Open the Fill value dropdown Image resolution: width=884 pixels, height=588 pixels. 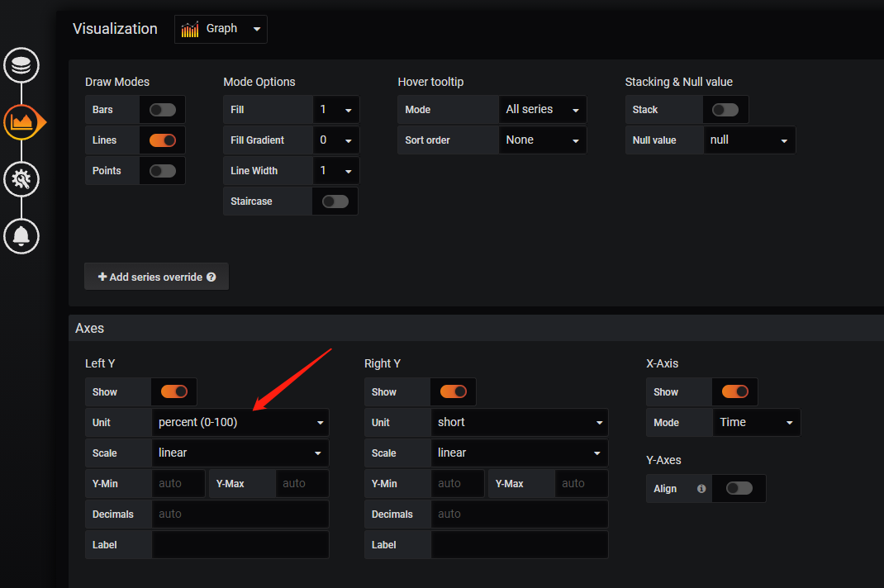(335, 110)
